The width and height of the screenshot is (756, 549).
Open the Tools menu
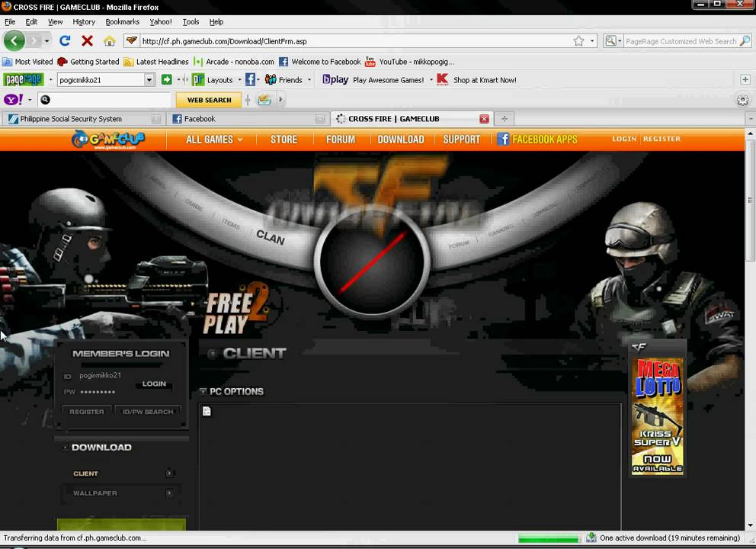pyautogui.click(x=191, y=21)
